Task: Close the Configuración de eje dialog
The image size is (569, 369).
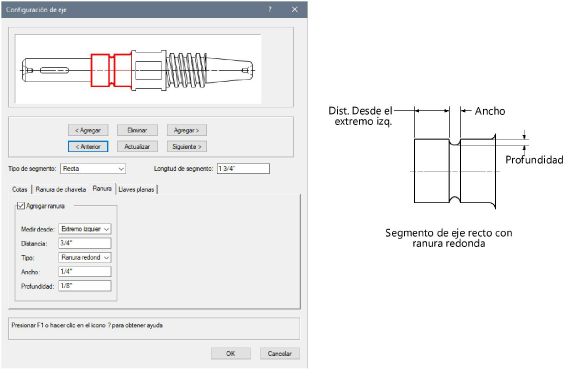Action: click(x=295, y=9)
